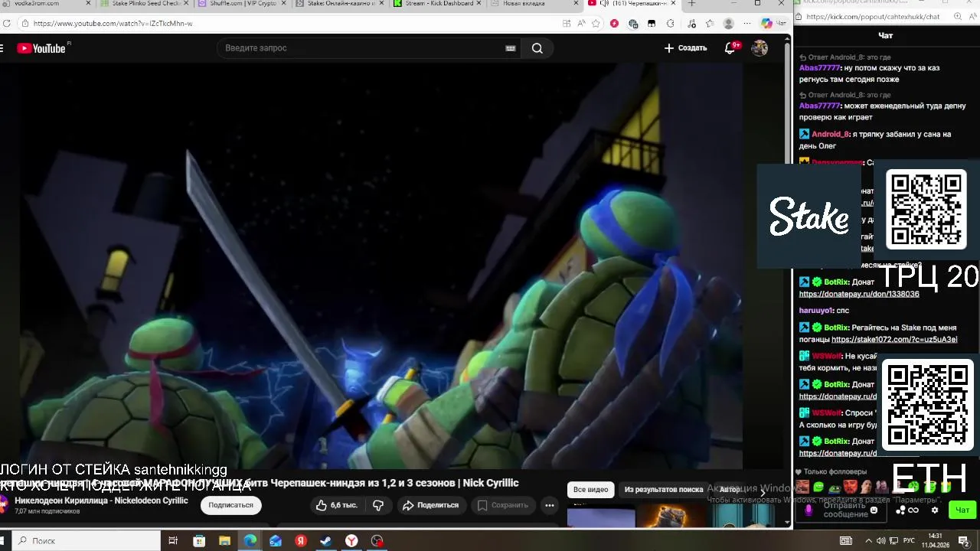The width and height of the screenshot is (980, 551).
Task: Open the YouTube account avatar menu
Action: 759,48
